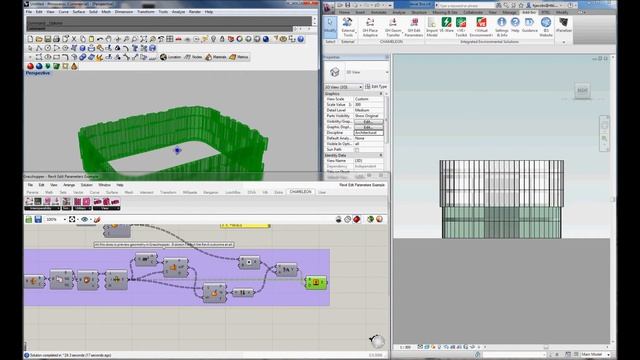Click Scale Value 300 field in Revit properties

[x=369, y=104]
